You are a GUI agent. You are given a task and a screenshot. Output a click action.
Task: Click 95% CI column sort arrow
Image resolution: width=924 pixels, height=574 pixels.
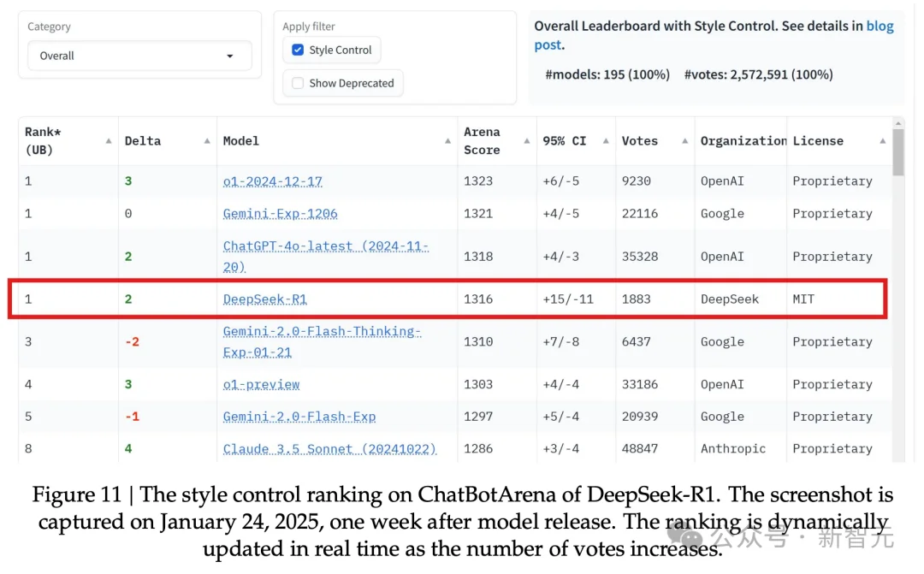click(x=604, y=141)
